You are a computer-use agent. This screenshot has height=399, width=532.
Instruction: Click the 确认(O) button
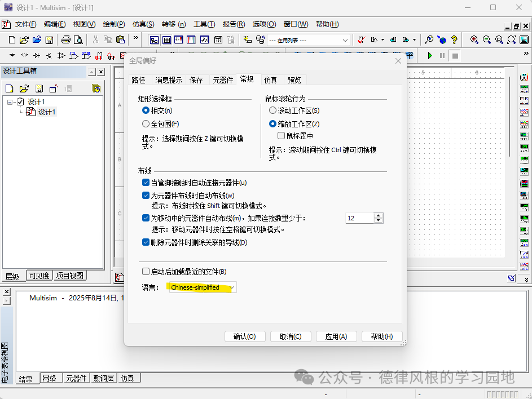[245, 336]
